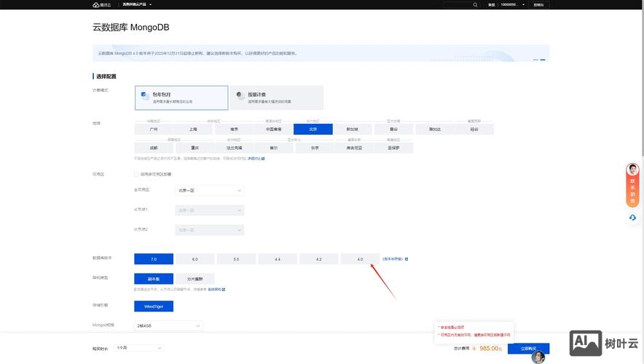
Task: Choose 首尔 region
Action: click(273, 148)
